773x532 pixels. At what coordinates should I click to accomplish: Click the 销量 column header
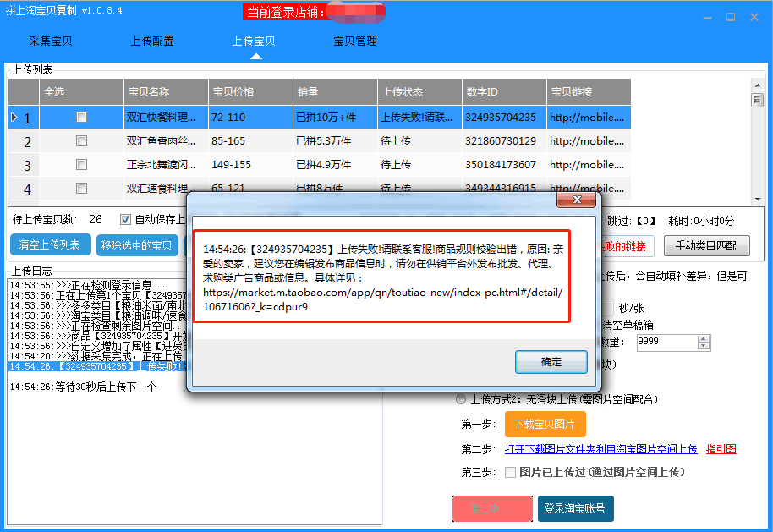pyautogui.click(x=335, y=91)
